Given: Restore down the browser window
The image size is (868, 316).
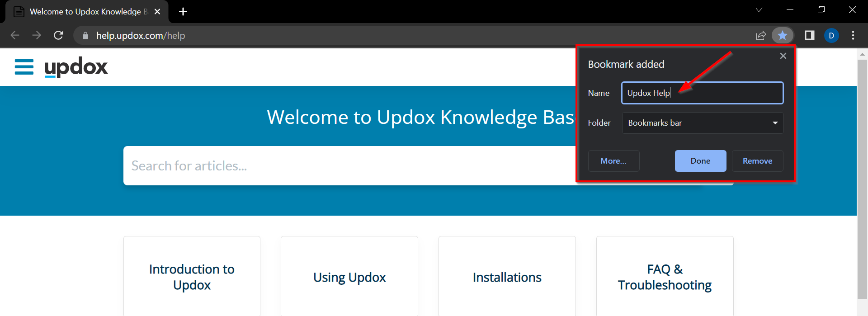Looking at the screenshot, I should click(x=821, y=10).
